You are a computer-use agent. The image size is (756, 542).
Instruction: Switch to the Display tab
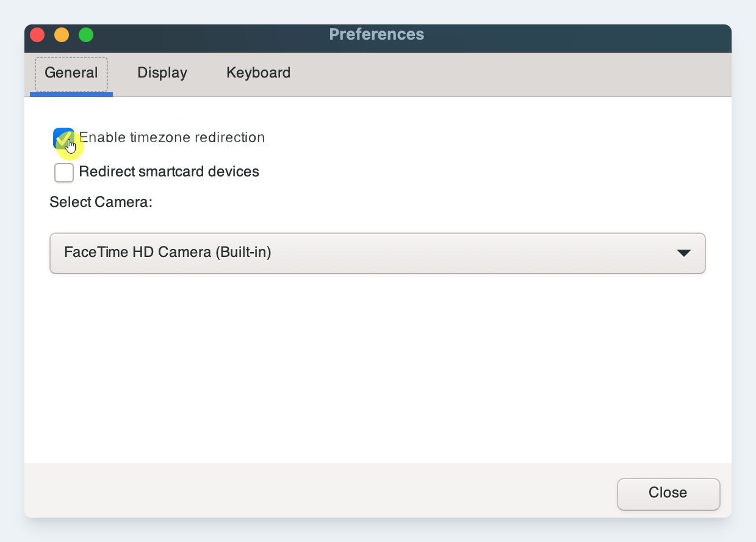tap(162, 73)
